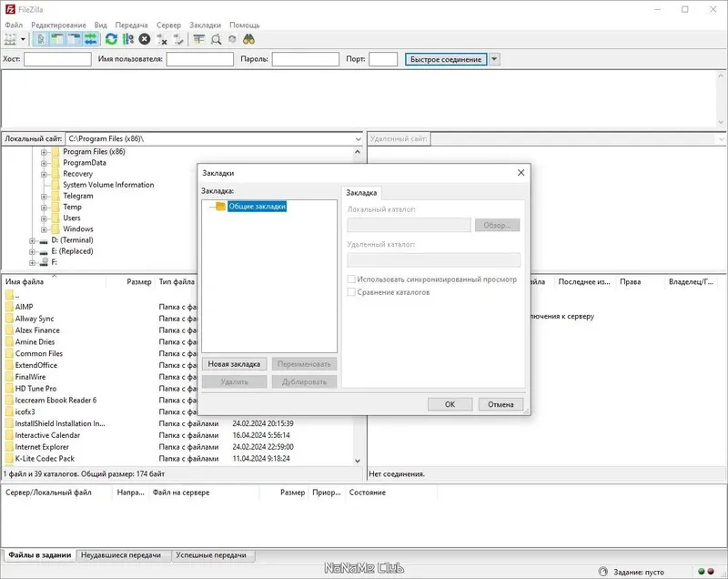Open the Вид menu
The image size is (728, 579).
click(100, 25)
